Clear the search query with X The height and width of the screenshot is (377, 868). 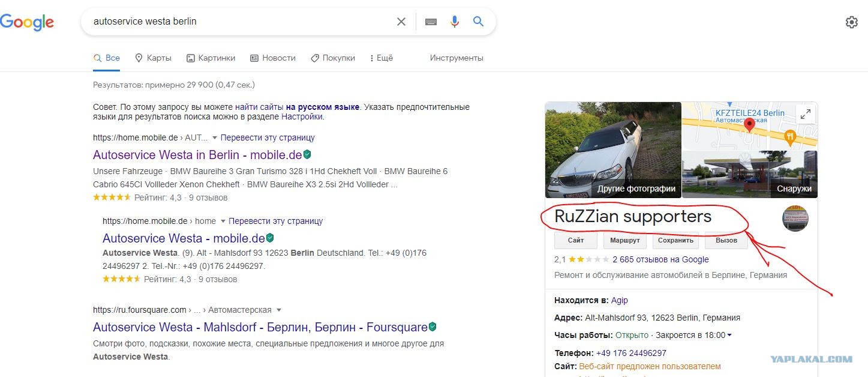[401, 22]
